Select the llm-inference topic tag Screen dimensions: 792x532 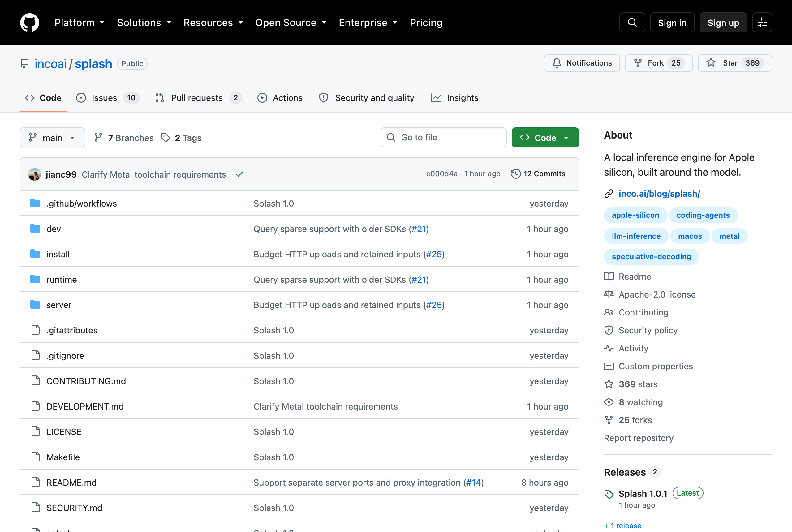(636, 236)
